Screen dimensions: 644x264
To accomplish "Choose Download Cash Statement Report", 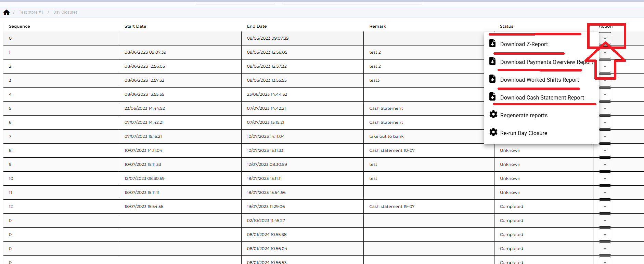I will tap(542, 98).
